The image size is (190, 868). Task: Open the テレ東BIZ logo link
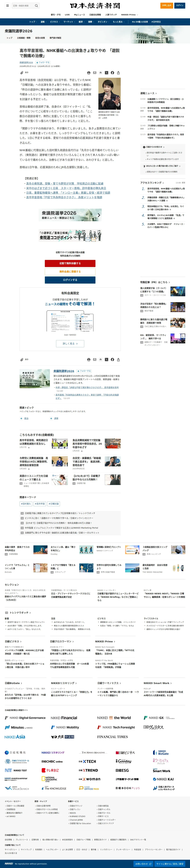[x=50, y=770]
